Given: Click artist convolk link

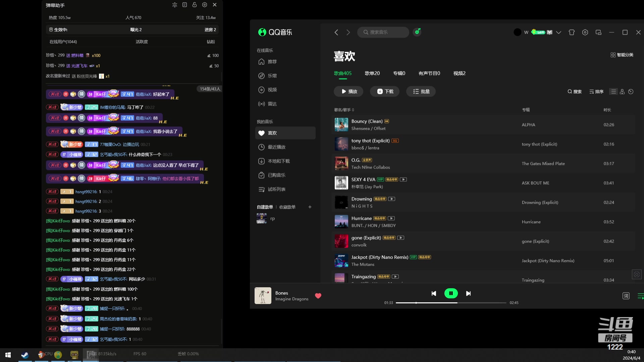Looking at the screenshot, I should pyautogui.click(x=359, y=245).
